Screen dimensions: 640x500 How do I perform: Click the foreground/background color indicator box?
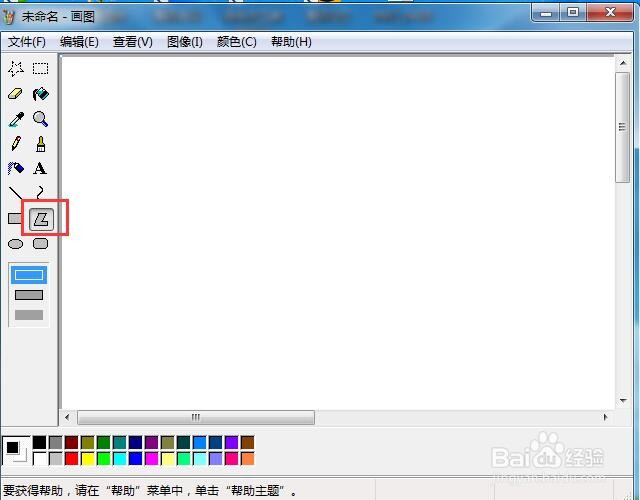coord(16,451)
